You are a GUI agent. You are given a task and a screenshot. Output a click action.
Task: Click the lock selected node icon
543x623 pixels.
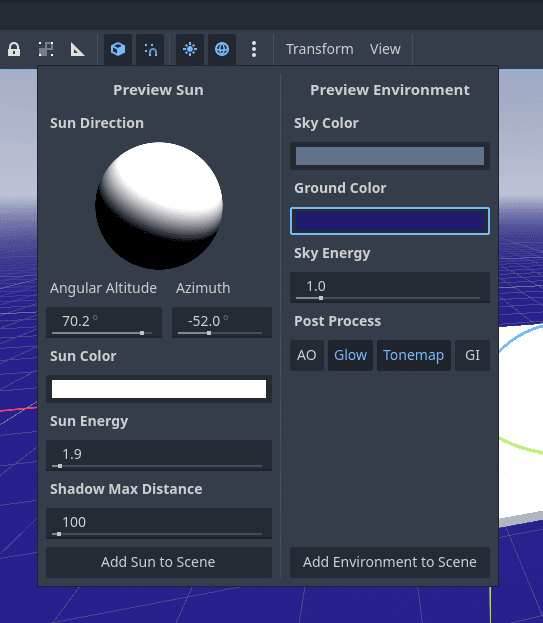(14, 50)
